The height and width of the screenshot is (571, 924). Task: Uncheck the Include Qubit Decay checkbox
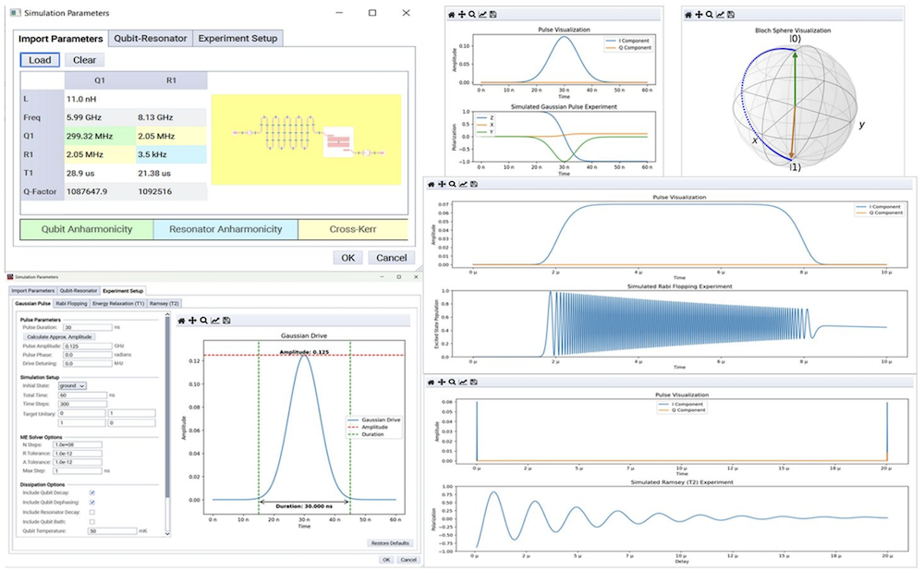91,492
